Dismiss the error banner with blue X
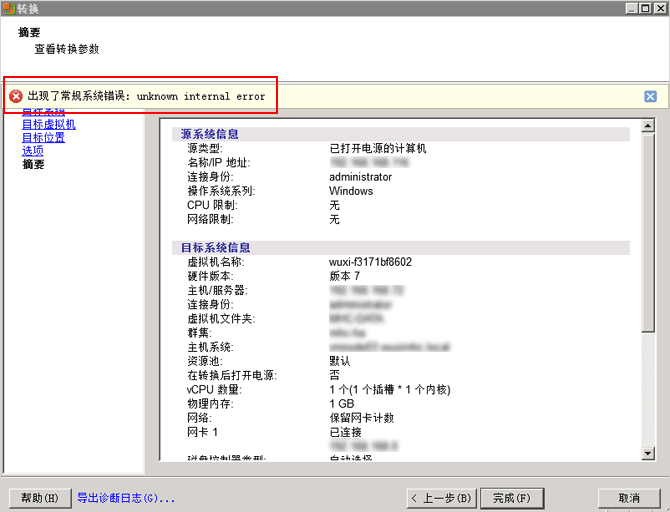The image size is (670, 512). click(x=650, y=96)
